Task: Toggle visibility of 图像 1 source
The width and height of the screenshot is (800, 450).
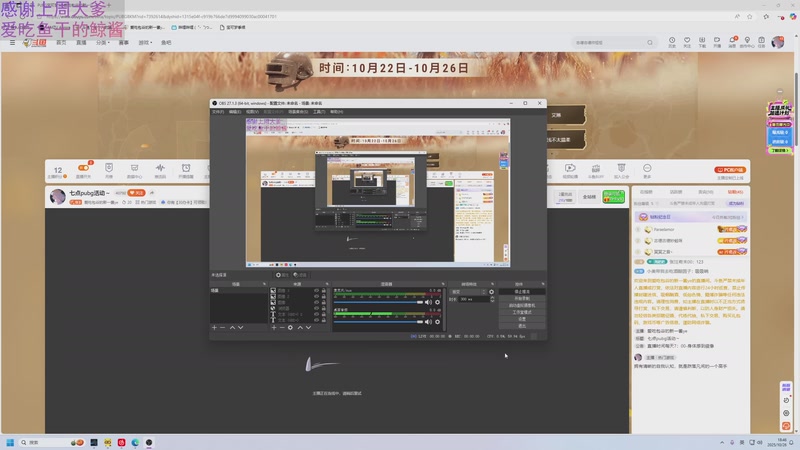Action: click(316, 290)
